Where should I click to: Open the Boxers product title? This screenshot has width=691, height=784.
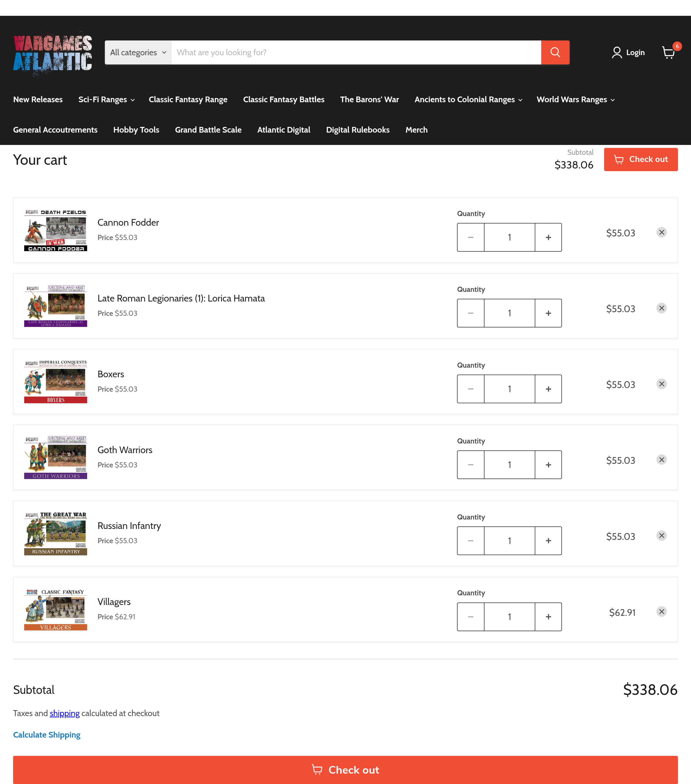(111, 374)
